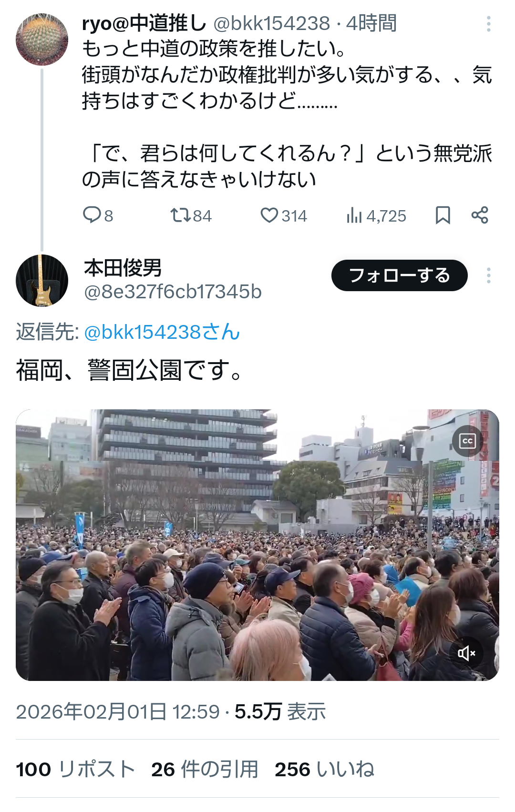The width and height of the screenshot is (515, 812).
Task: Open more options menu on ryo's tweet
Action: coord(488,24)
